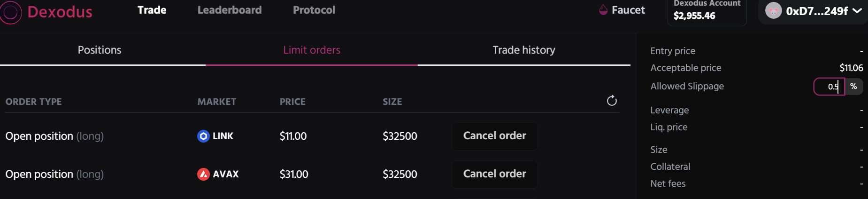Screen dimensions: 868x199
Task: Open the Protocol menu item
Action: 314,10
